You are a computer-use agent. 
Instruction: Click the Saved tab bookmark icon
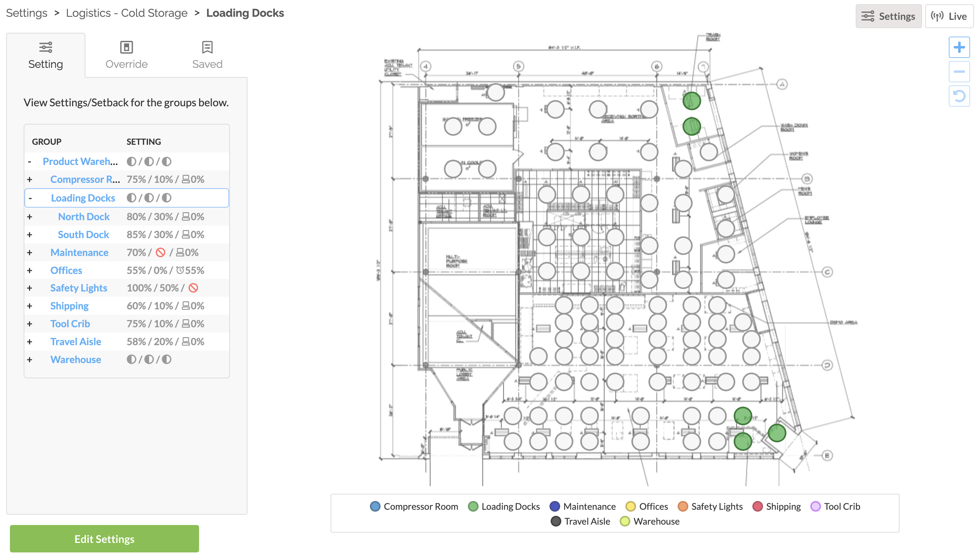click(207, 48)
